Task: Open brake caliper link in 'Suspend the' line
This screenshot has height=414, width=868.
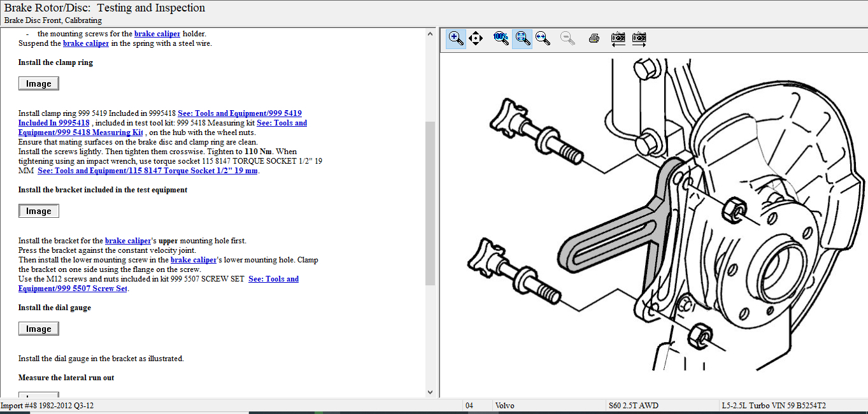Action: [86, 43]
